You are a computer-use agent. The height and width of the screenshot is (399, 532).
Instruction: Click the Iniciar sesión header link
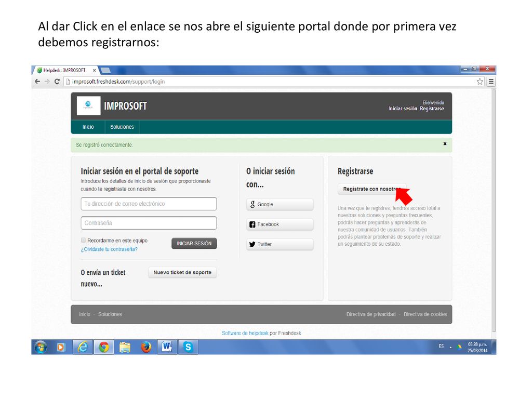click(x=403, y=109)
